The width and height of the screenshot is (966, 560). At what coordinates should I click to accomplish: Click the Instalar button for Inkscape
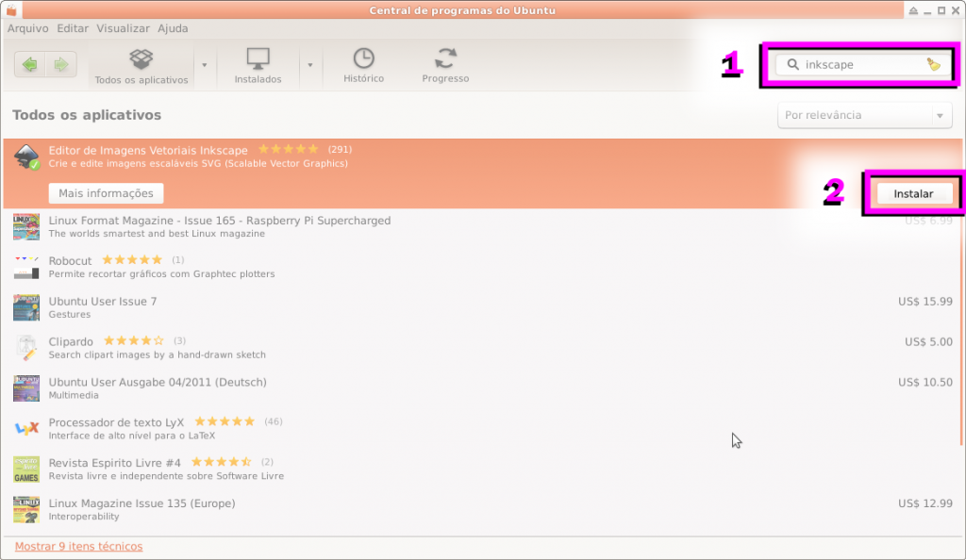coord(913,193)
